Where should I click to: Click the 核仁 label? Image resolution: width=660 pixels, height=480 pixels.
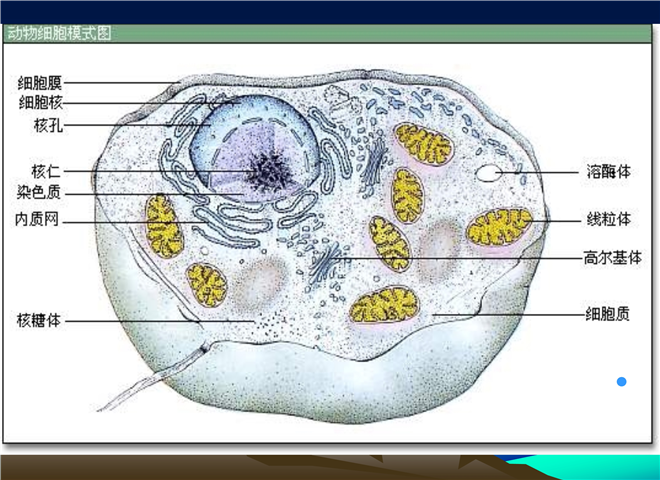coord(46,171)
